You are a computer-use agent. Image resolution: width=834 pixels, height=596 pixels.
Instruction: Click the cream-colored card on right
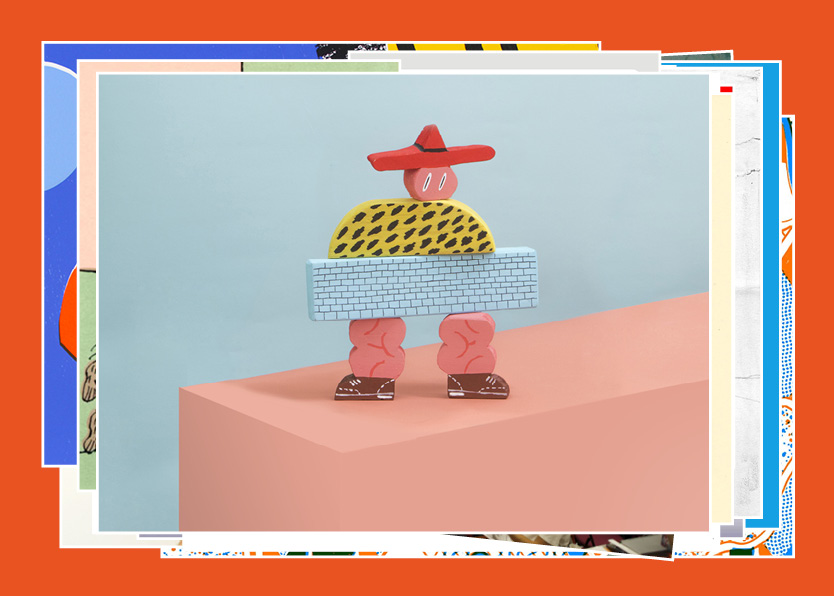click(x=722, y=300)
